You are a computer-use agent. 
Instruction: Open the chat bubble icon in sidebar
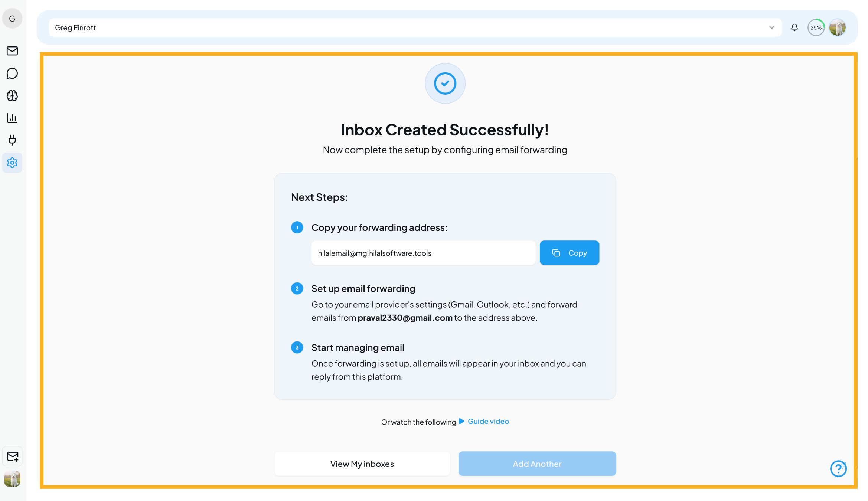[x=12, y=73]
